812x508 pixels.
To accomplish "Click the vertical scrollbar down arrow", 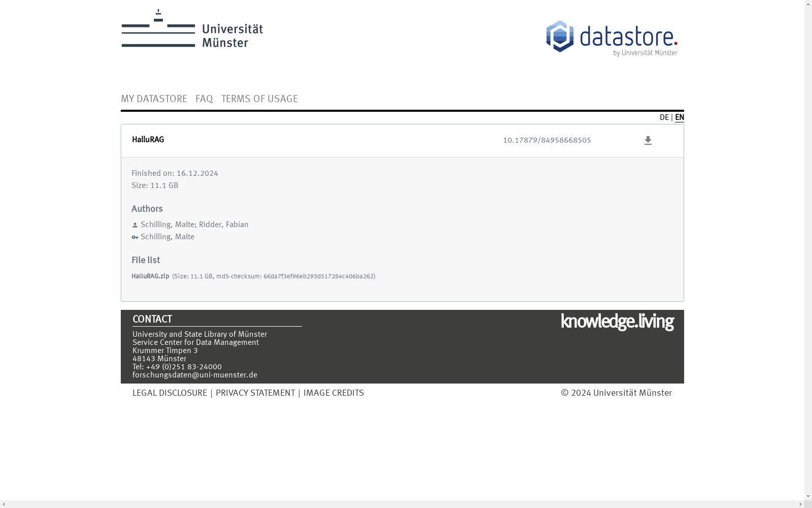I will (x=808, y=496).
